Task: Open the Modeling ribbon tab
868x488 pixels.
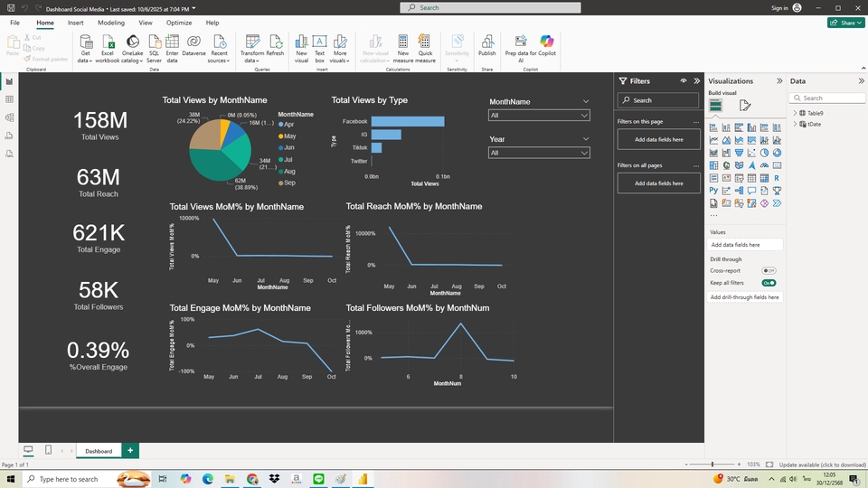Action: coord(111,23)
